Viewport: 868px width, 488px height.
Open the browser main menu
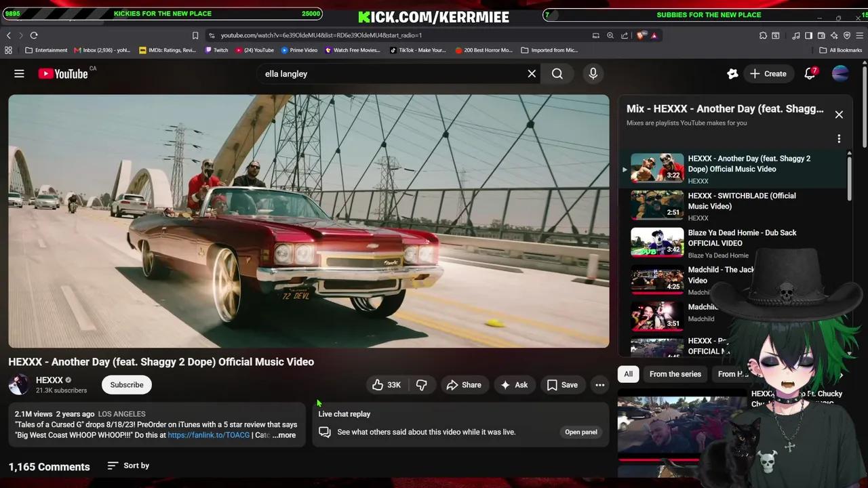click(x=859, y=35)
